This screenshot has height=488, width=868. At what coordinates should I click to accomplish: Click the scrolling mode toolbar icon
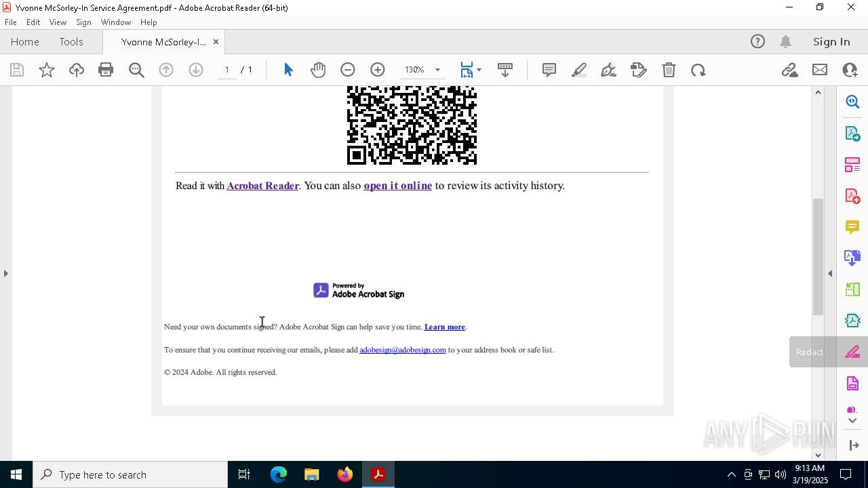[505, 70]
